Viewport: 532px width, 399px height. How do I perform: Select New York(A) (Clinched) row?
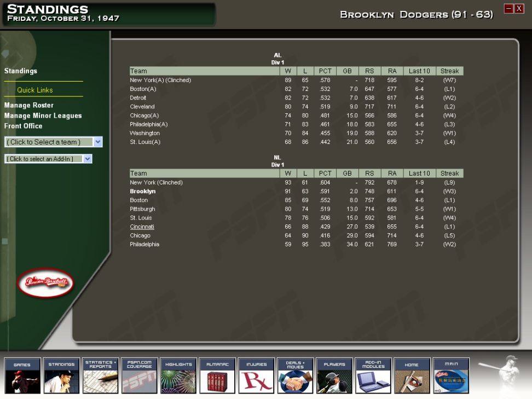296,80
